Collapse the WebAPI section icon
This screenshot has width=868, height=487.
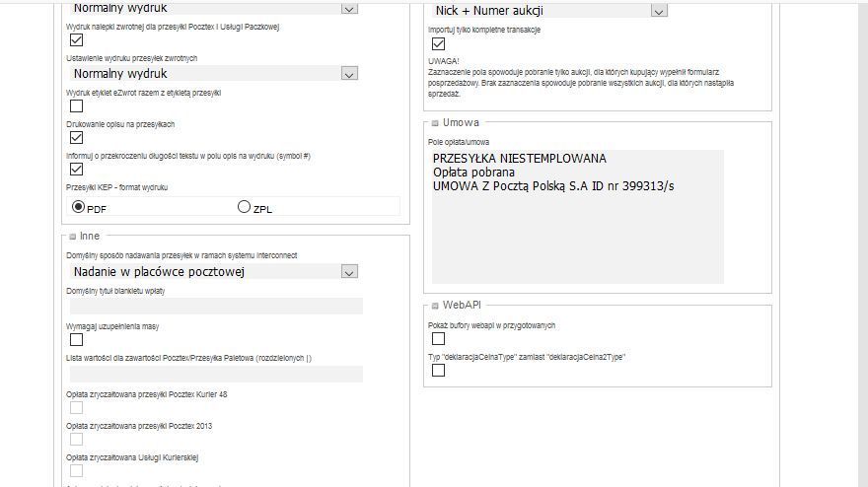(x=435, y=306)
